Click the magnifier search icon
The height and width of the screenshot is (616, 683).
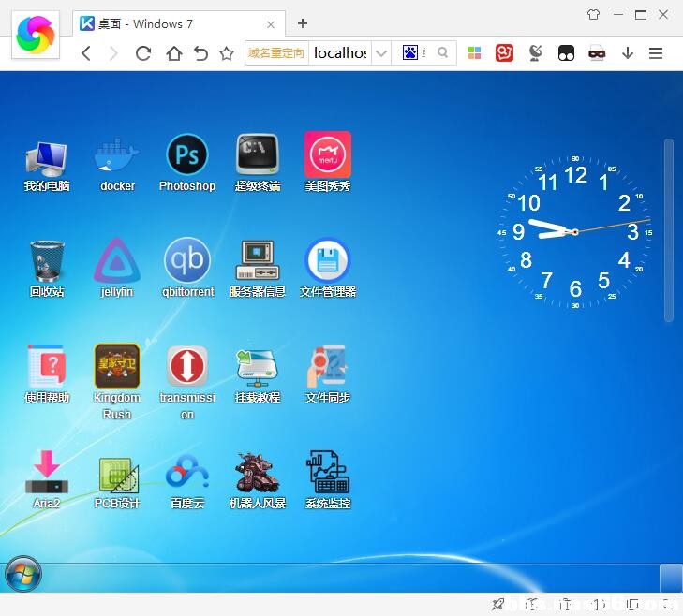click(442, 52)
